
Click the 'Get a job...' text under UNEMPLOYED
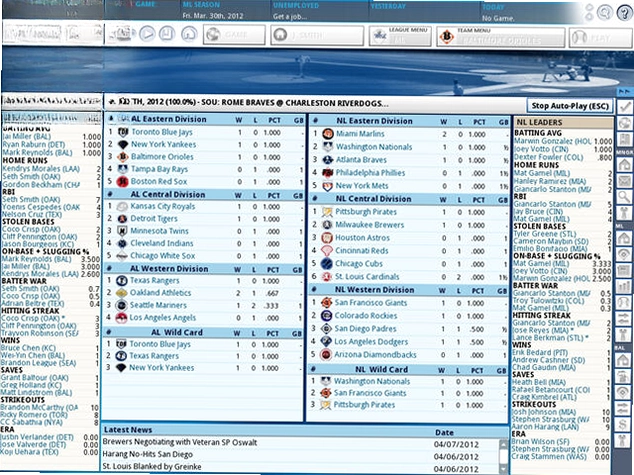pos(290,17)
